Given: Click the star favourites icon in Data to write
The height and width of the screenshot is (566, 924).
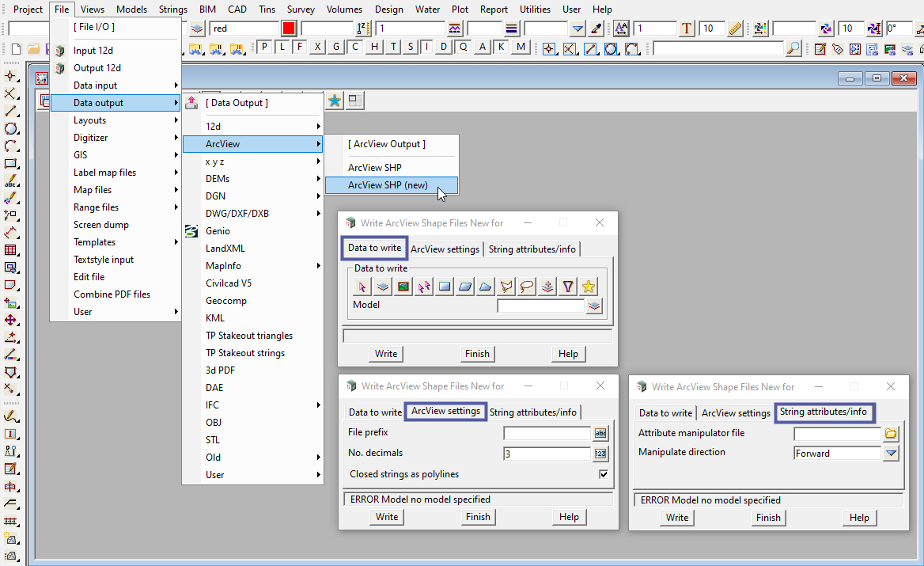Looking at the screenshot, I should [x=589, y=287].
